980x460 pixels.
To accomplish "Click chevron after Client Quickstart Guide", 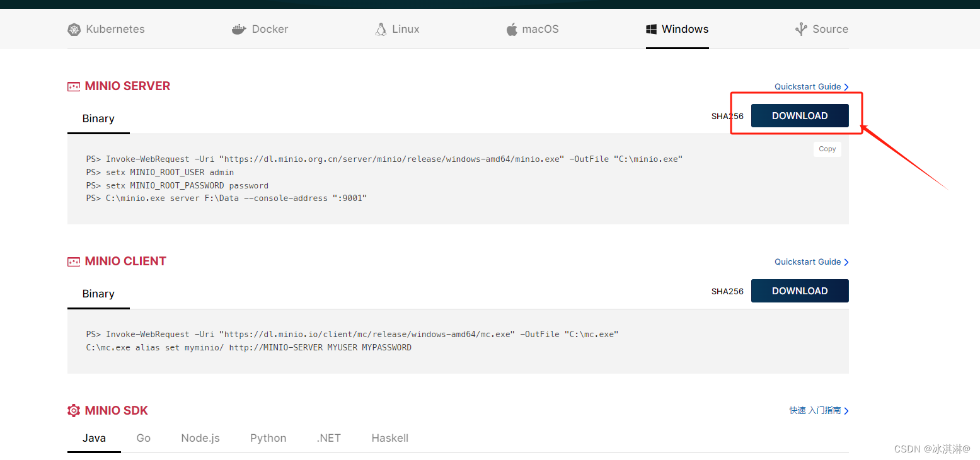I will tap(846, 262).
